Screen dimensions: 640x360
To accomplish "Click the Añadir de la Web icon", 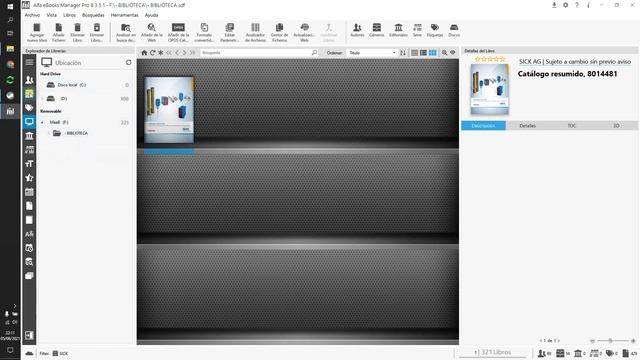I will point(151,32).
